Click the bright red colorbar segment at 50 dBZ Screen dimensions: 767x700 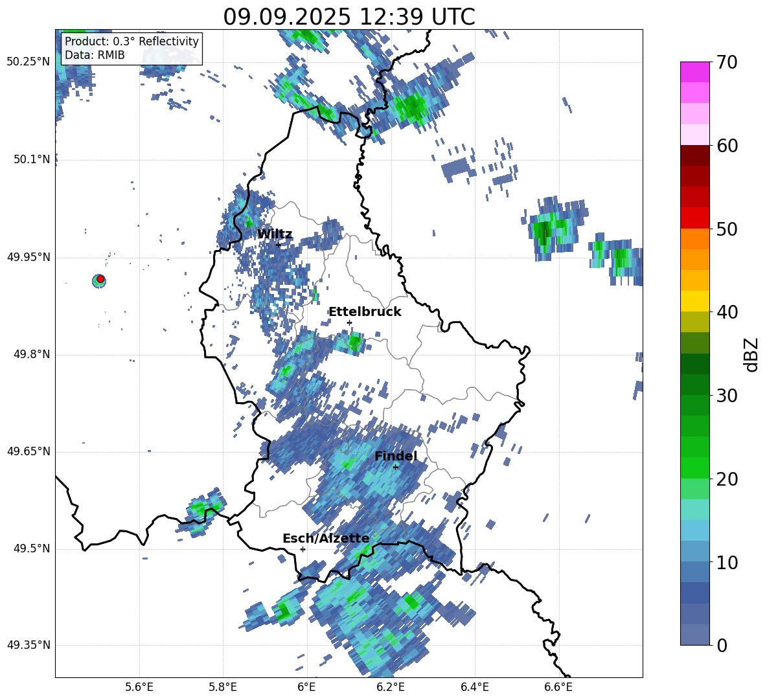694,218
